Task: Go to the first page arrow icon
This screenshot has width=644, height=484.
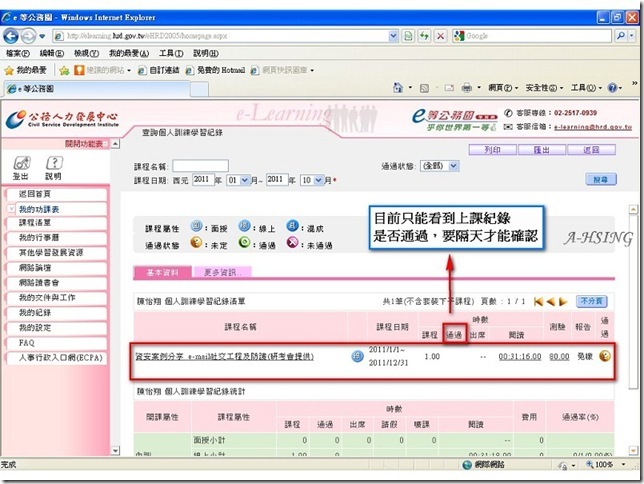Action: 538,302
